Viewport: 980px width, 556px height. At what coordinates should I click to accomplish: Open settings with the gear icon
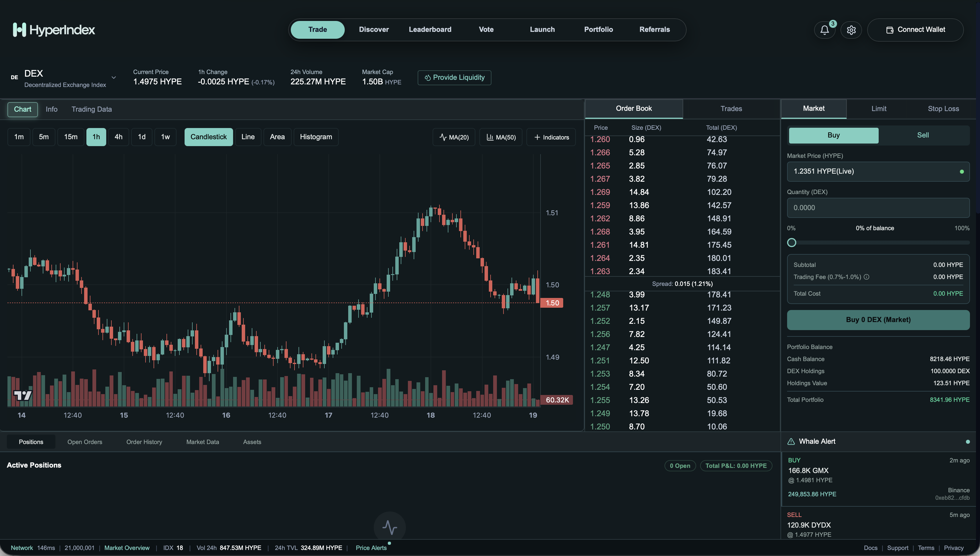point(851,30)
